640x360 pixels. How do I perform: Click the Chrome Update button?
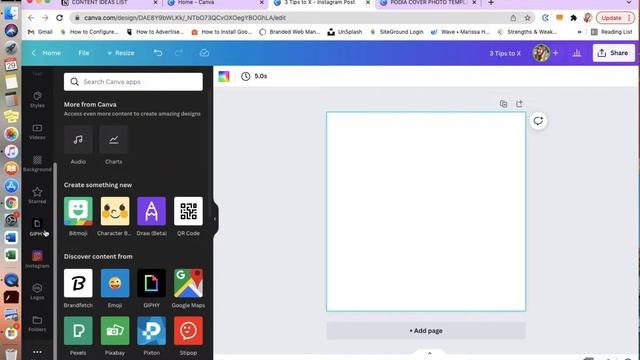point(616,18)
